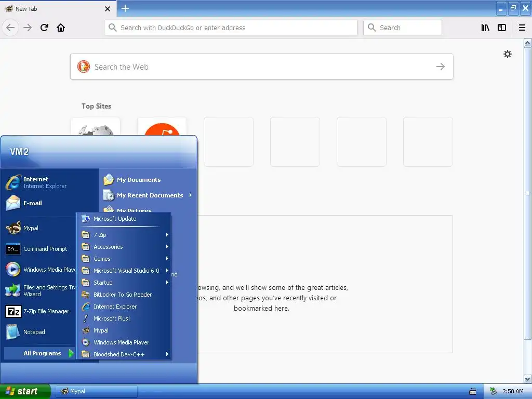Viewport: 532px width, 399px height.
Task: Start Mypal from All Programs submenu
Action: click(x=123, y=330)
